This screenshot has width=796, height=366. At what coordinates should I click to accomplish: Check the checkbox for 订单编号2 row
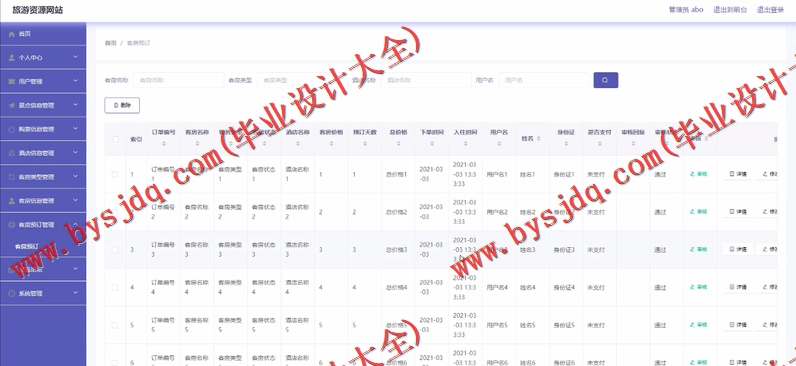115,212
